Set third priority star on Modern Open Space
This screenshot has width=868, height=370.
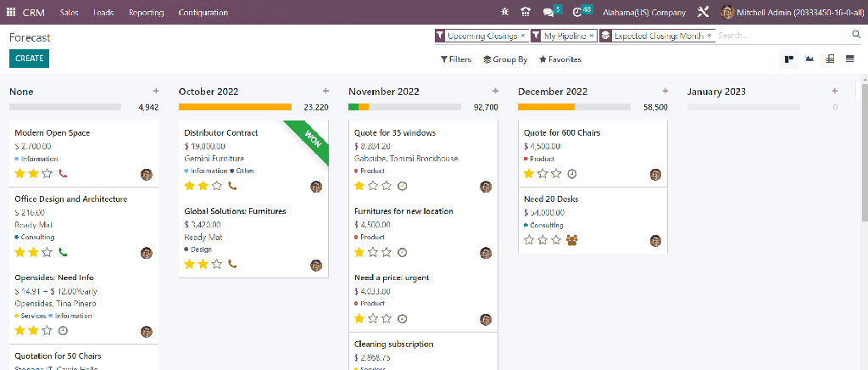coord(47,174)
